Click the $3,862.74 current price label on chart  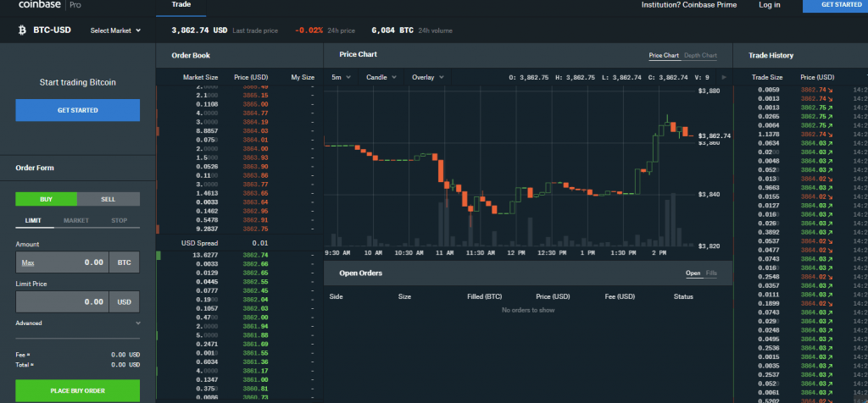coord(715,135)
